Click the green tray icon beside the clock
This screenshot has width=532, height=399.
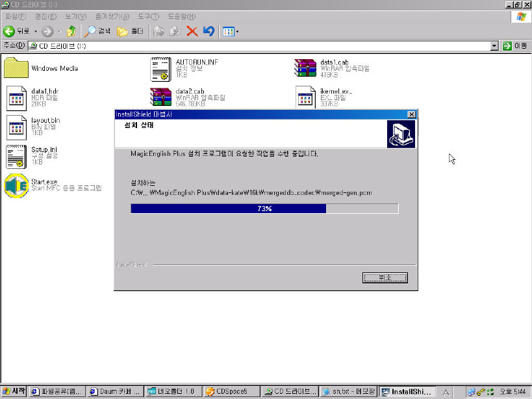pyautogui.click(x=490, y=392)
